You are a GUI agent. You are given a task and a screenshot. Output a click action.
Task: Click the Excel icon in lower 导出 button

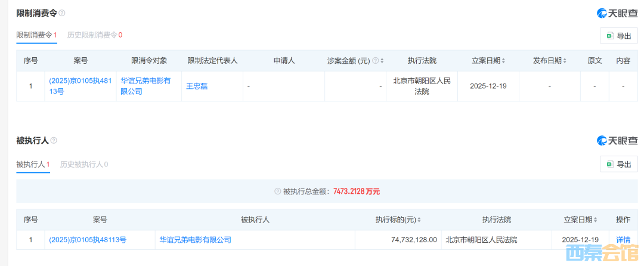coord(609,164)
